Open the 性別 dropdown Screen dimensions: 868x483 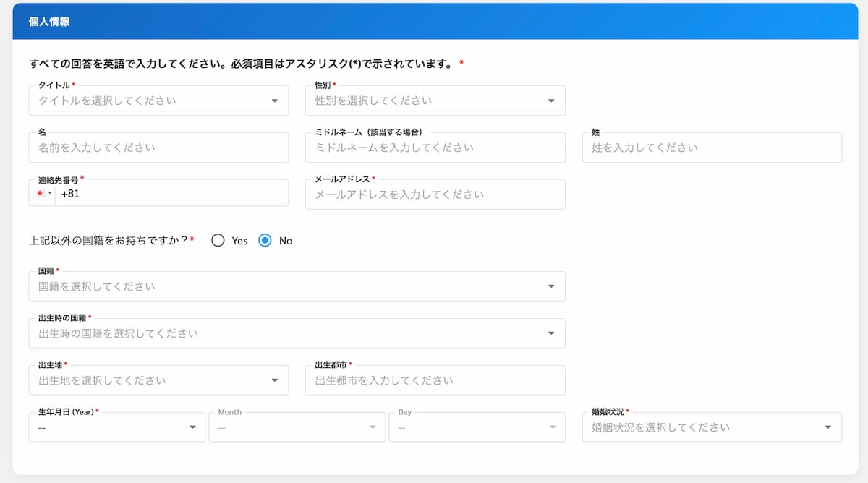435,101
